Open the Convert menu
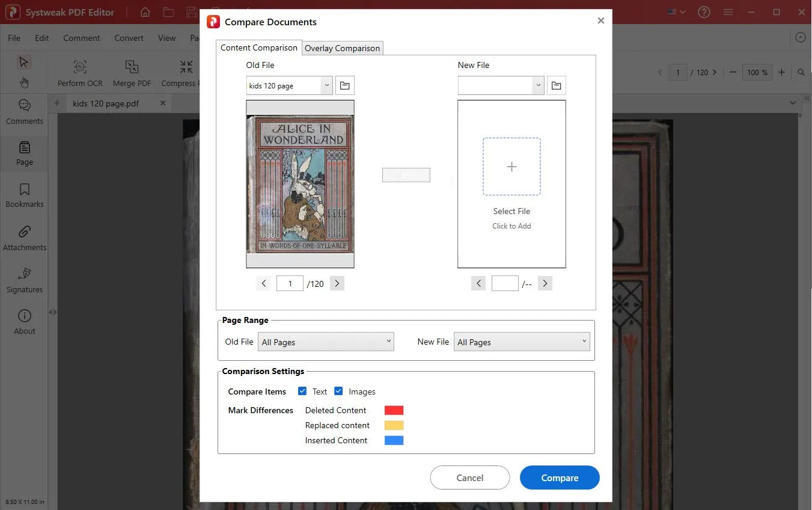This screenshot has height=510, width=812. tap(129, 38)
